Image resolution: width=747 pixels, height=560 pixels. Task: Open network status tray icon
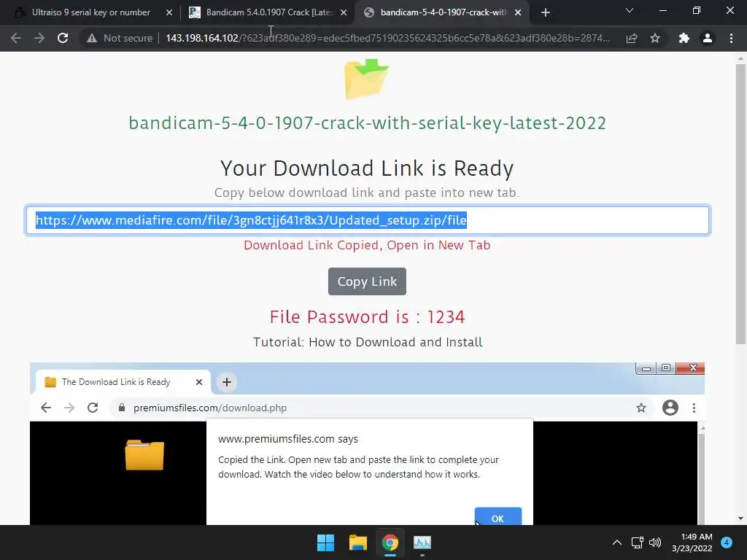tap(638, 542)
